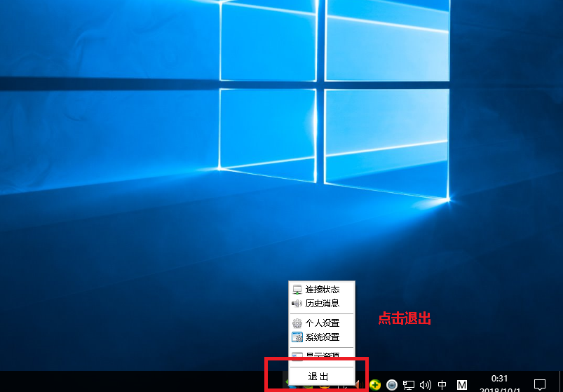Viewport: 563px width, 392px height.
Task: Open 个人设置 menu entry
Action: click(x=322, y=323)
